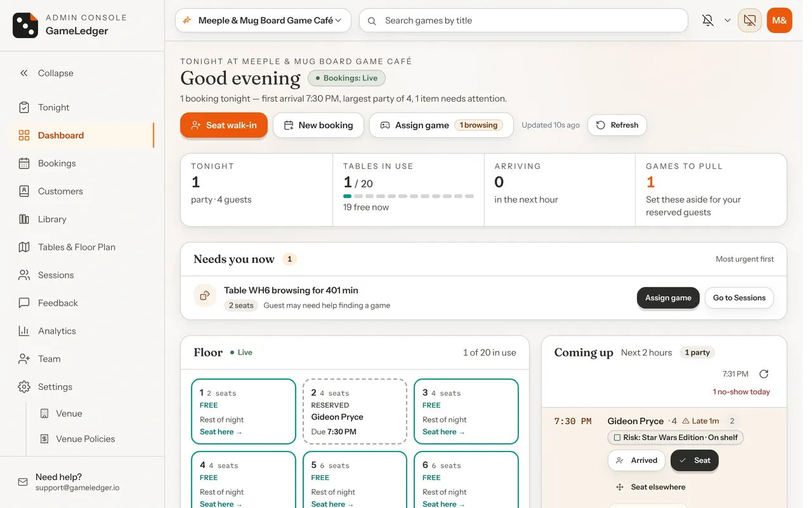812x508 pixels.
Task: Open the Meeple & Mug venue dropdown
Action: (263, 20)
